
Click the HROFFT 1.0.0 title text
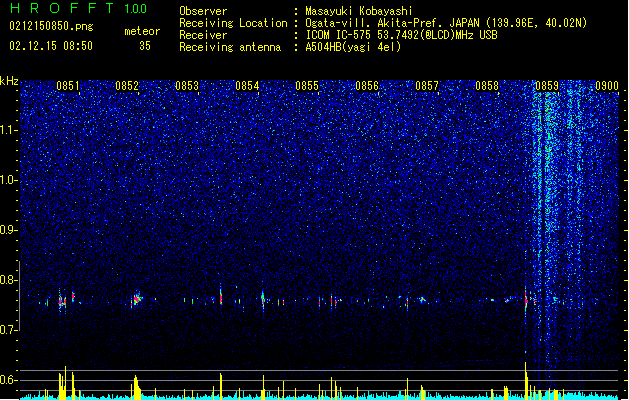(79, 8)
